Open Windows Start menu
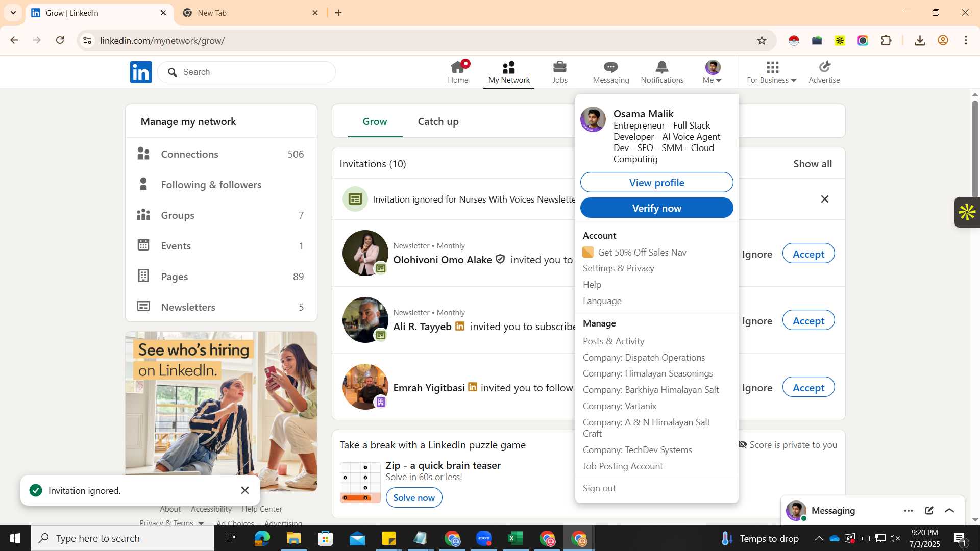The image size is (980, 551). point(15,538)
